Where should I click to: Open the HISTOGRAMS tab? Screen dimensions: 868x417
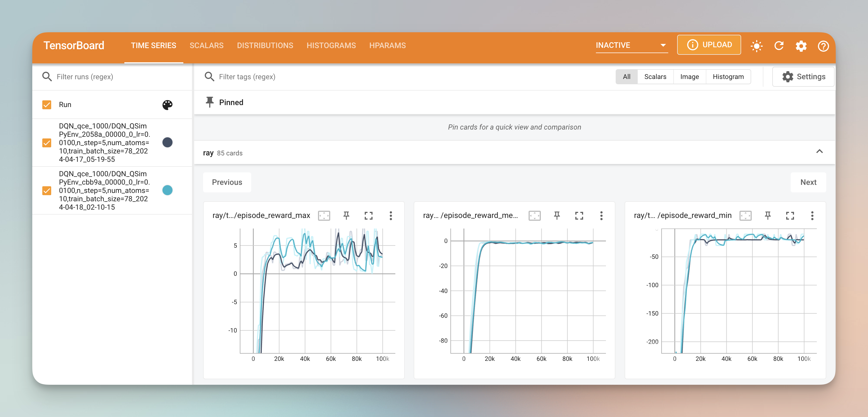[331, 46]
